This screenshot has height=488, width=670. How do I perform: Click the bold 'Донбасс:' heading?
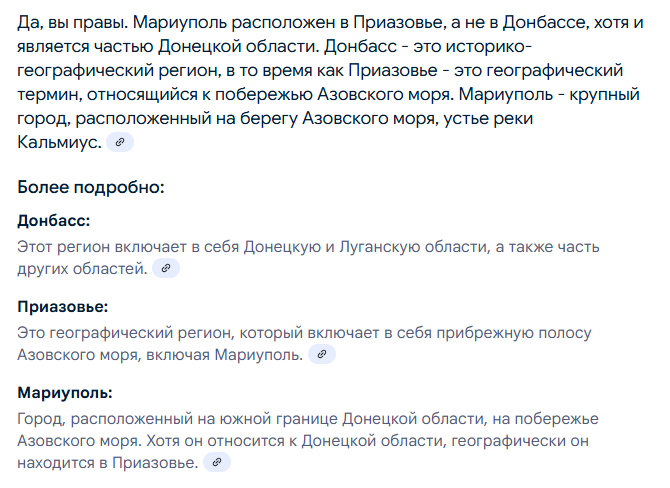pos(54,221)
